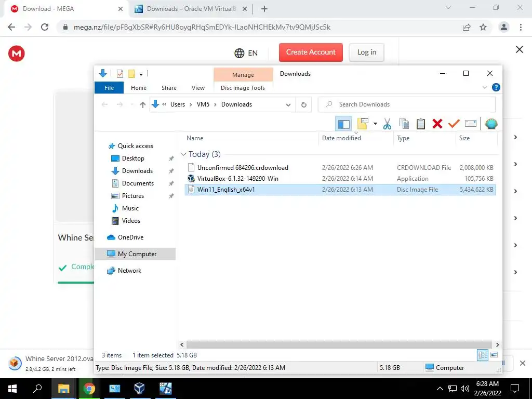Screen dimensions: 532x399
Task: Click the quick access Properties icon in title bar
Action: pyautogui.click(x=120, y=74)
